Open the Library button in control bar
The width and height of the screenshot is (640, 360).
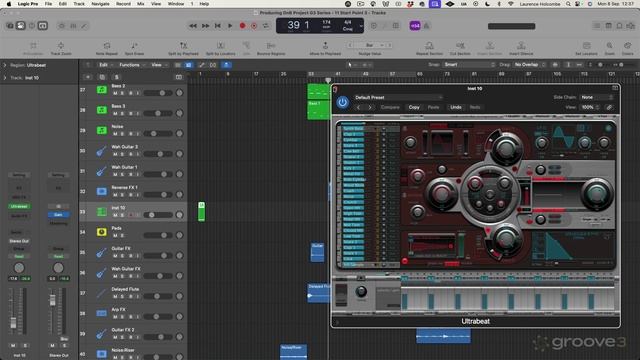point(10,26)
